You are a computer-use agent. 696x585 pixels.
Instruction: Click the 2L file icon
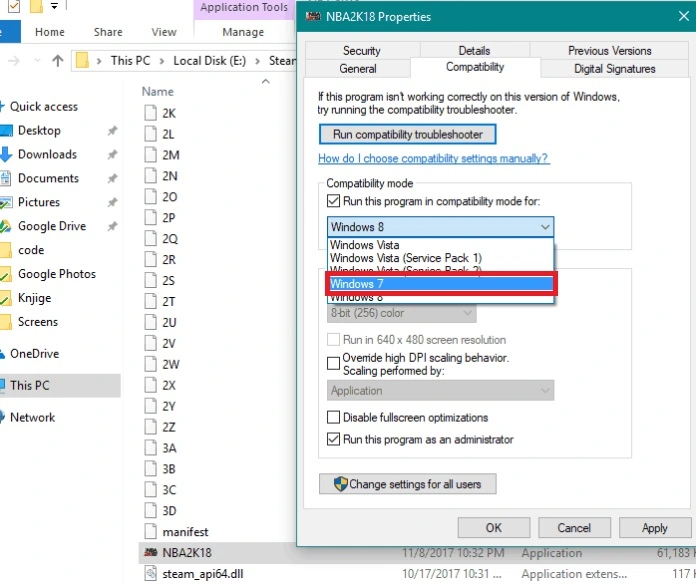tap(150, 134)
